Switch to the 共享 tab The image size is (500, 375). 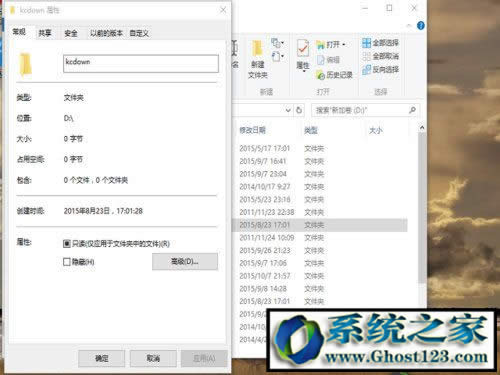coord(45,33)
